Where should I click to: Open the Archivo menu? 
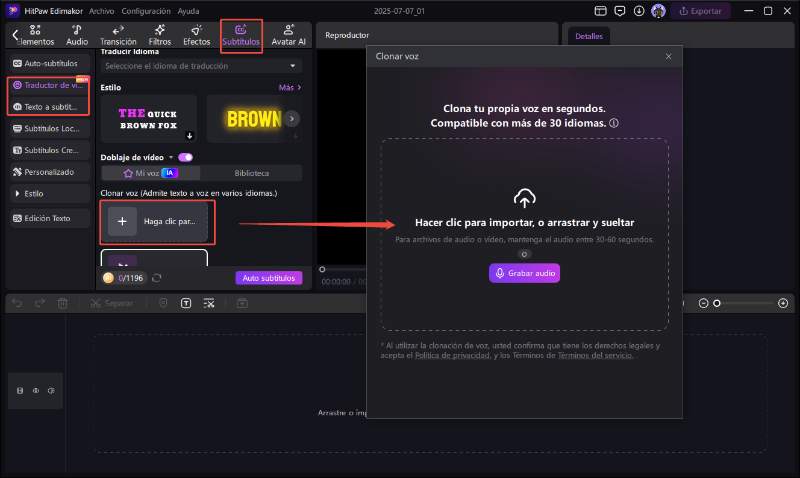(x=102, y=11)
